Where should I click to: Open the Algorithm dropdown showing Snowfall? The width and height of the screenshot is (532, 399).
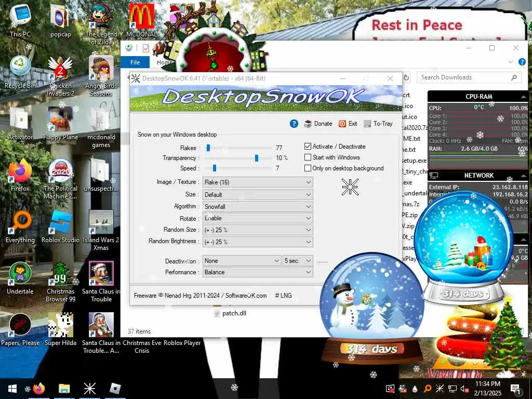(x=258, y=206)
